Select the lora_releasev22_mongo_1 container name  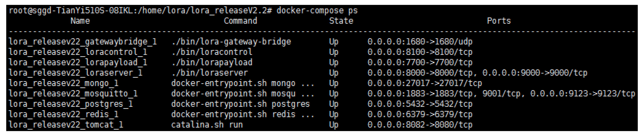[63, 83]
